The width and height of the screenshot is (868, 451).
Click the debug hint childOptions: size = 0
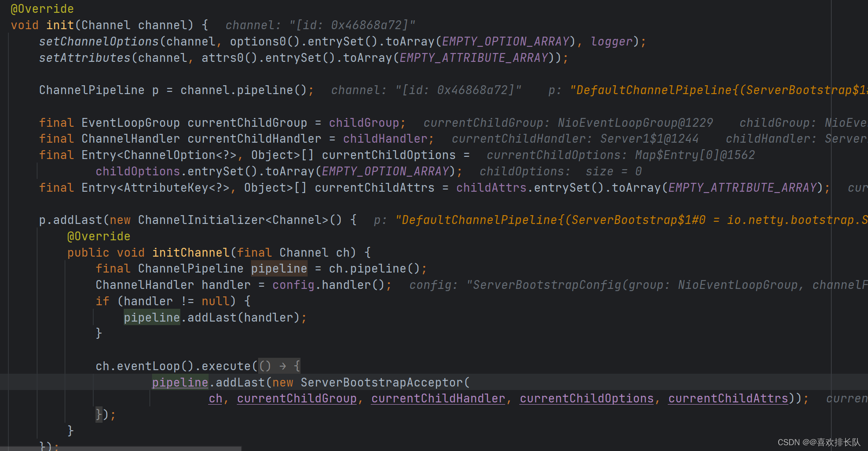[561, 171]
